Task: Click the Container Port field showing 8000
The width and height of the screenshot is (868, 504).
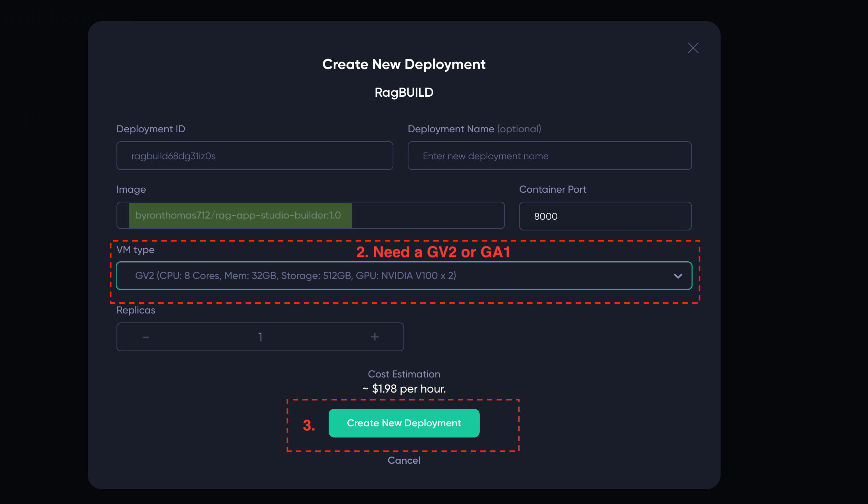Action: [605, 216]
